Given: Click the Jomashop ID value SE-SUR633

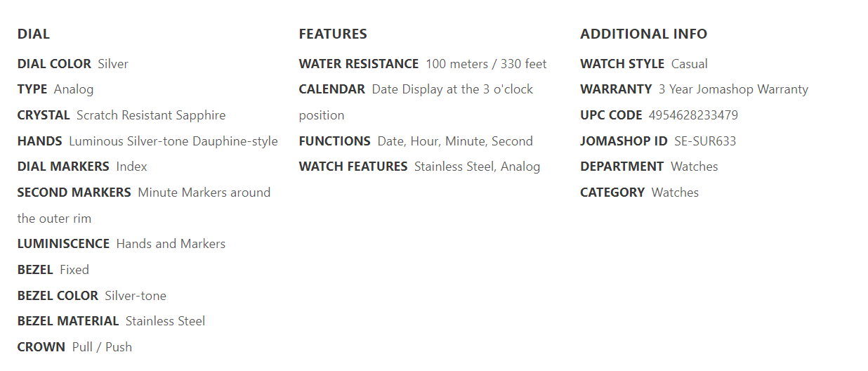Looking at the screenshot, I should [705, 141].
